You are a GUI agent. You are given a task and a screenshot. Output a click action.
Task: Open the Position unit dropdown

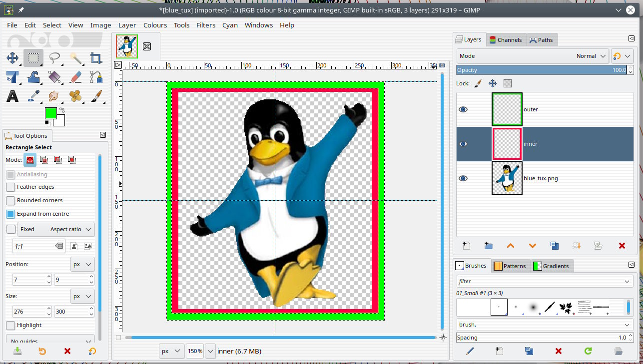point(82,264)
